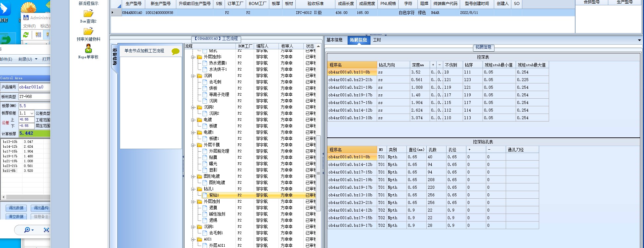Image resolution: width=644 pixels, height=248 pixels.
Task: Click the 信息备注 button
Action: coord(41,217)
